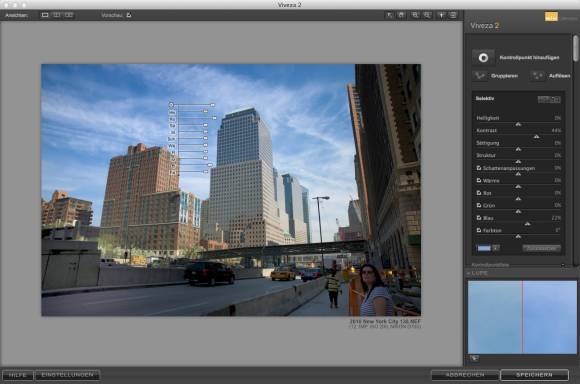The width and height of the screenshot is (580, 384).
Task: Toggle the Wärme checkbox
Action: [479, 181]
